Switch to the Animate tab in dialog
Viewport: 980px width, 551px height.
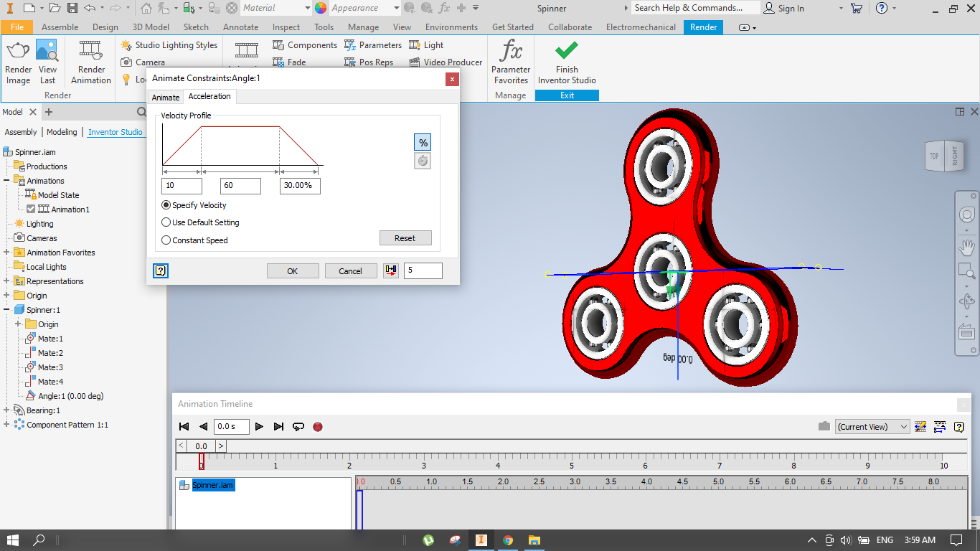coord(166,98)
